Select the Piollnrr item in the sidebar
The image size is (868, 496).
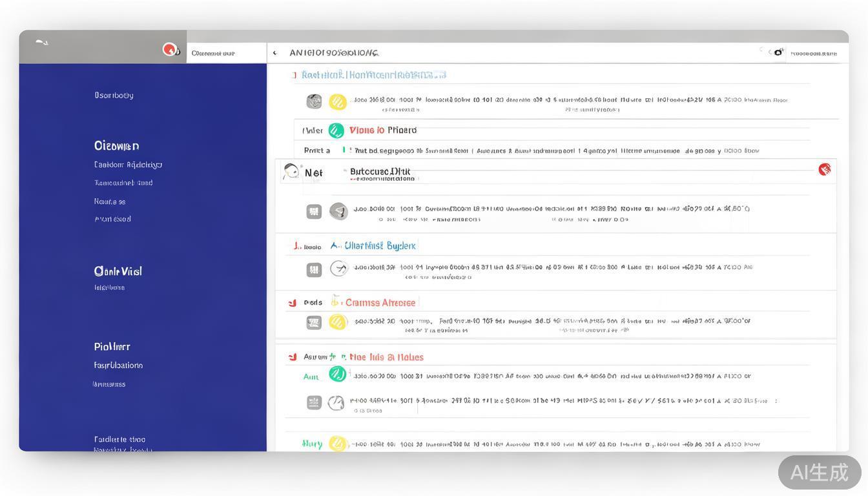click(112, 347)
